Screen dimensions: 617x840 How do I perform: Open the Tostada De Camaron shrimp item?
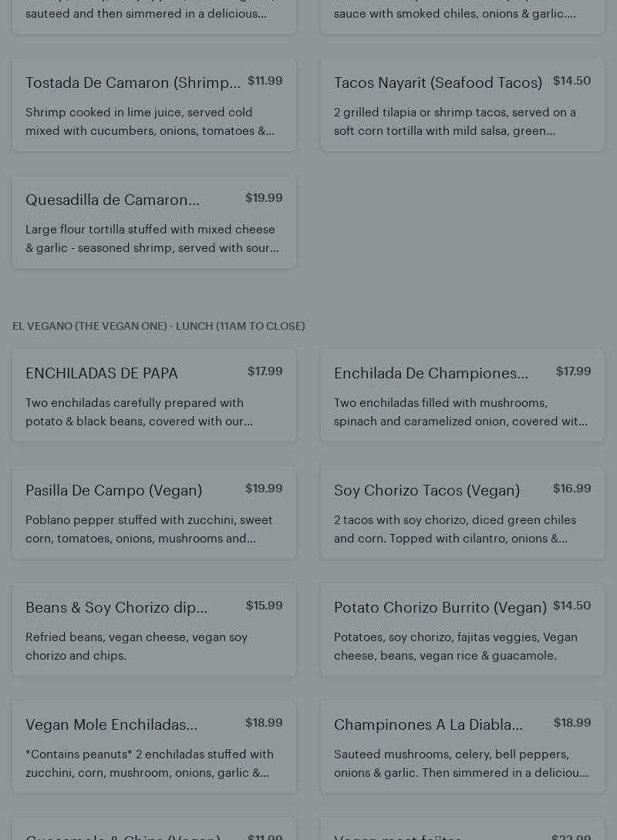coord(133,83)
